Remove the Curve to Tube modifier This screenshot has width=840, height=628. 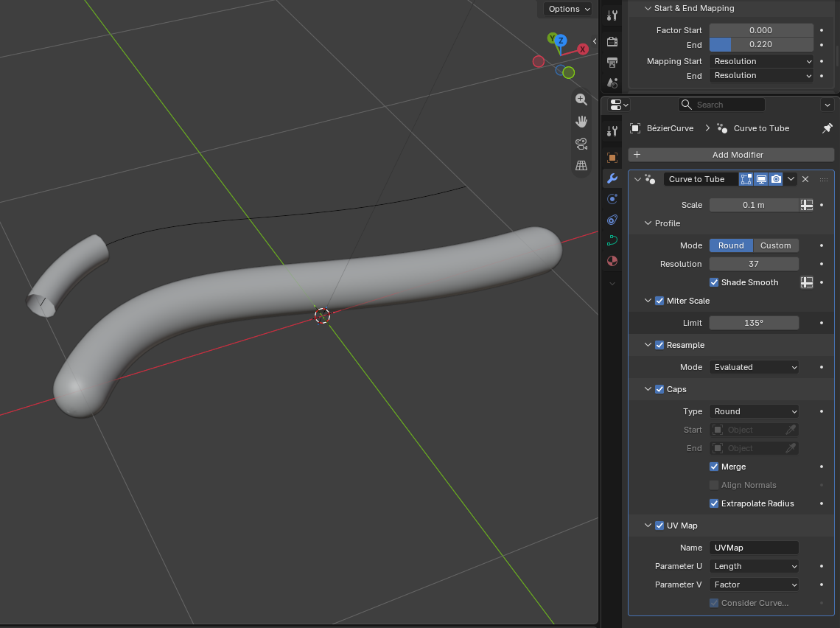click(x=805, y=179)
